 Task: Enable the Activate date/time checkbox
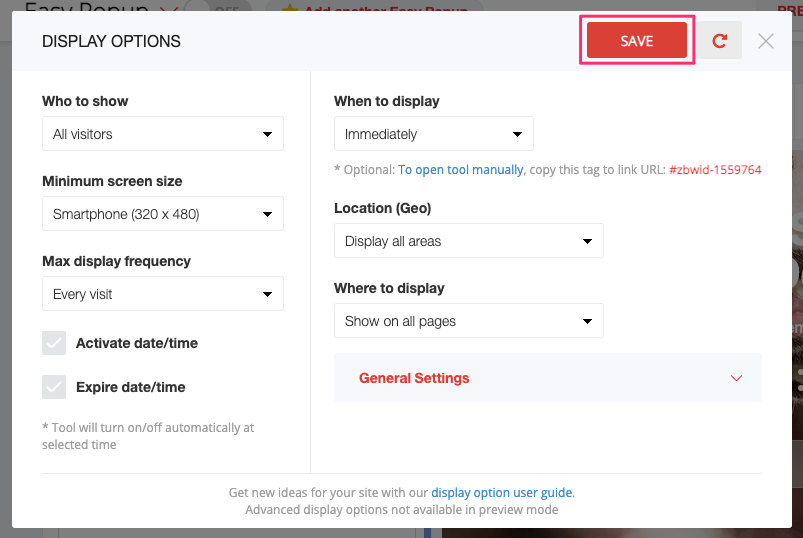click(54, 343)
